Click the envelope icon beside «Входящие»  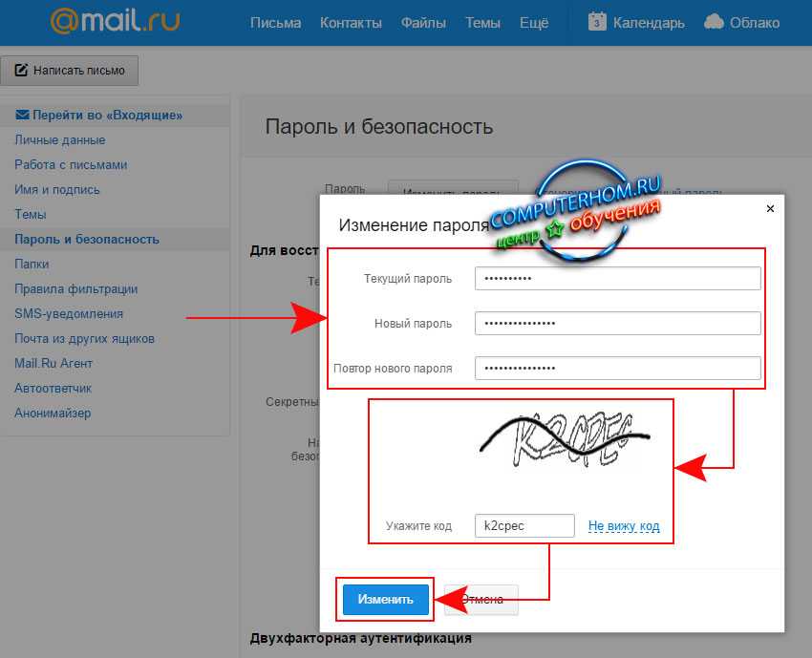click(x=22, y=116)
